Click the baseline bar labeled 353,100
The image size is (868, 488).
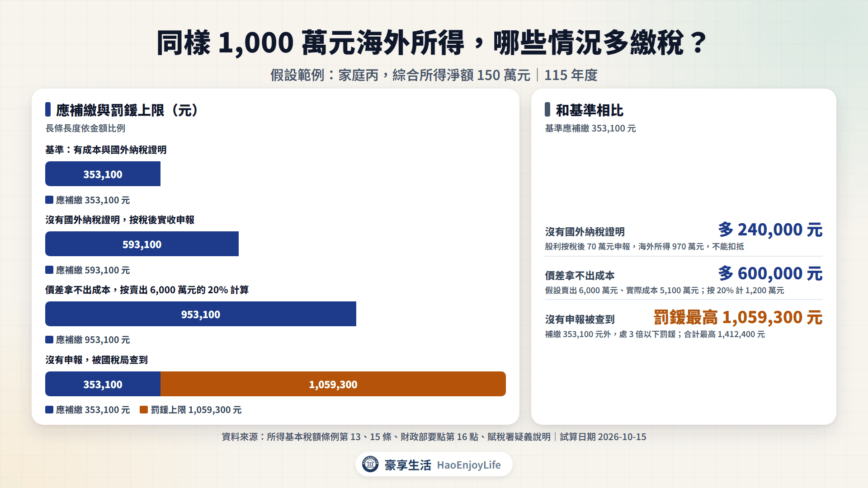[x=103, y=174]
